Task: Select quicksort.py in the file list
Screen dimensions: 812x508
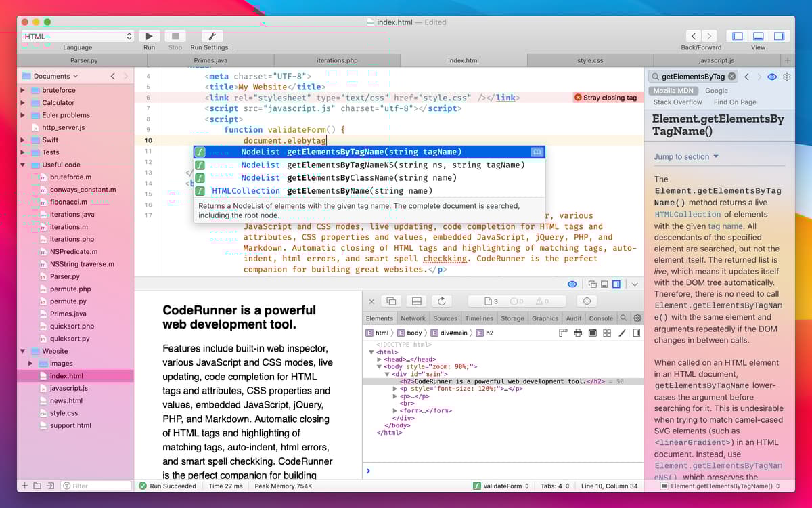Action: tap(68, 339)
